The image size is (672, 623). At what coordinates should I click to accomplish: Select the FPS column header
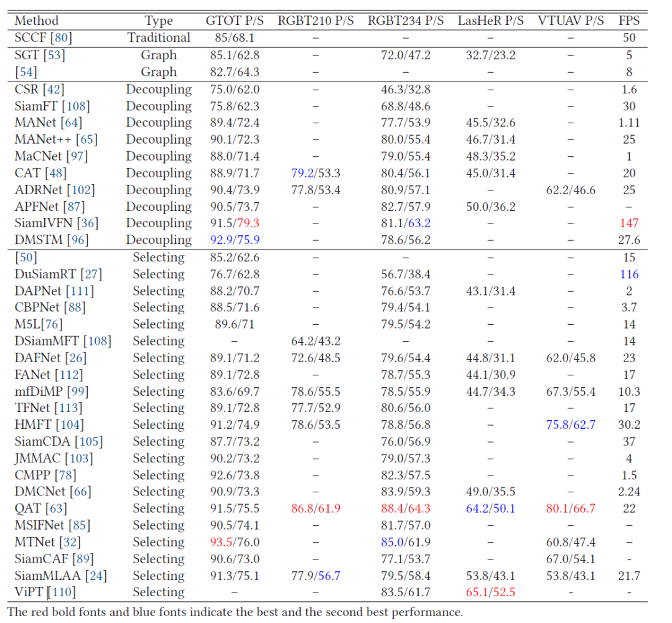pyautogui.click(x=629, y=21)
